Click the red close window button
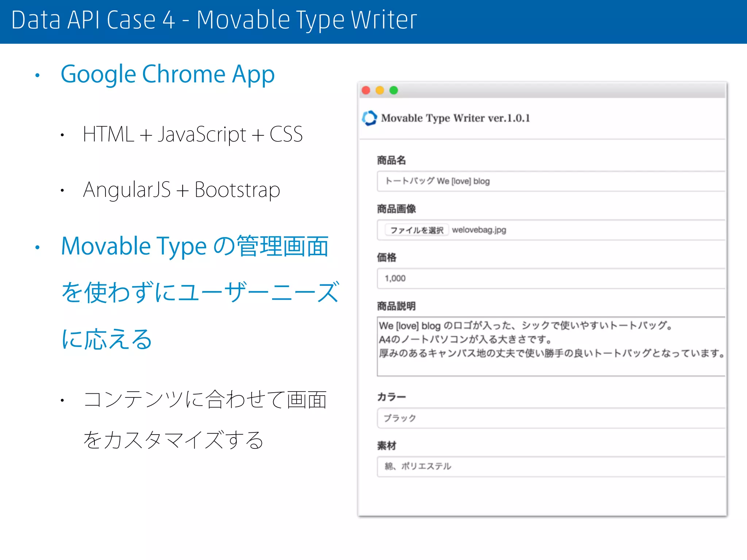Image resolution: width=747 pixels, height=560 pixels. click(366, 90)
